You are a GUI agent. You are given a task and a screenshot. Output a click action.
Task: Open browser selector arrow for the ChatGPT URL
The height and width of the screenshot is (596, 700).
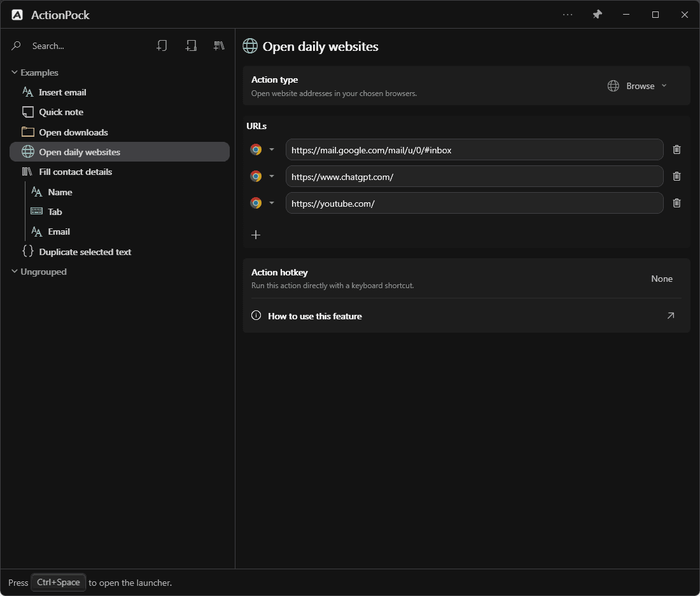pyautogui.click(x=272, y=176)
